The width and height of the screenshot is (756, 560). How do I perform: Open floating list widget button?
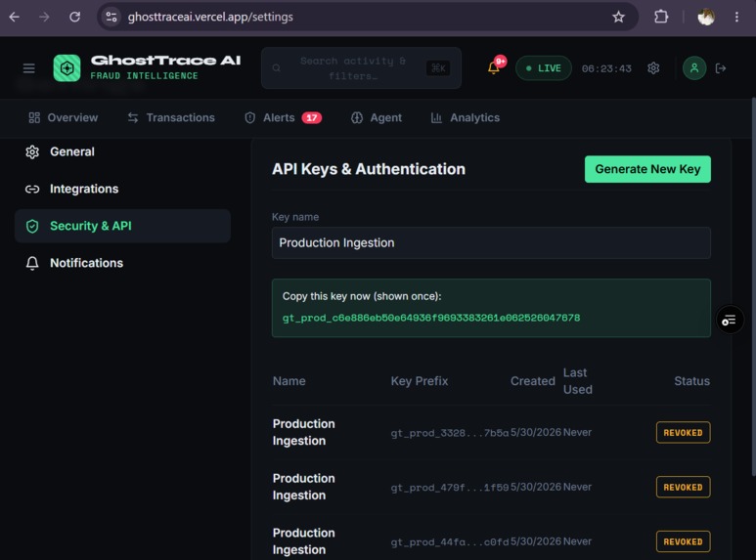[730, 320]
